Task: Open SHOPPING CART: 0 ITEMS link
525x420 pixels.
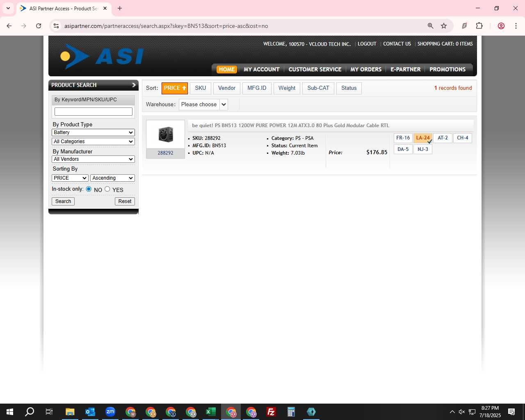Action: pos(445,44)
